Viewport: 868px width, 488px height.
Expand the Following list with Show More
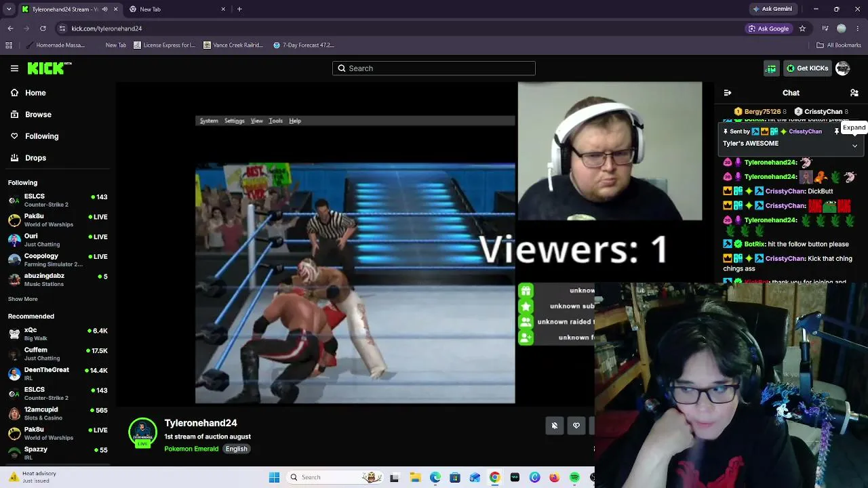coord(23,299)
